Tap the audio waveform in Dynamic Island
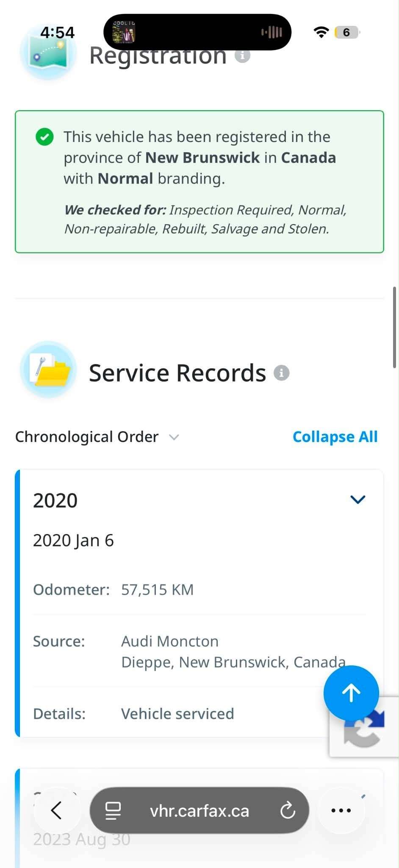 272,32
